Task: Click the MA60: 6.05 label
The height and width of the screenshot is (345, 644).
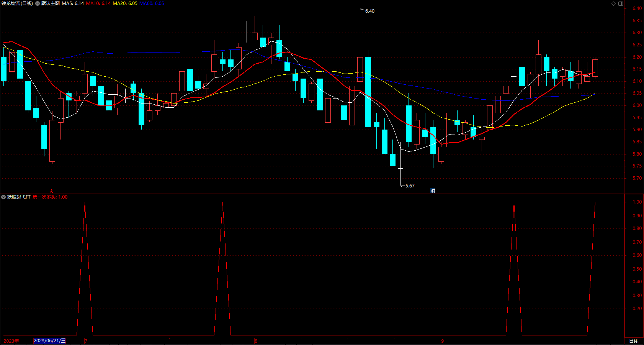Action: tap(152, 3)
